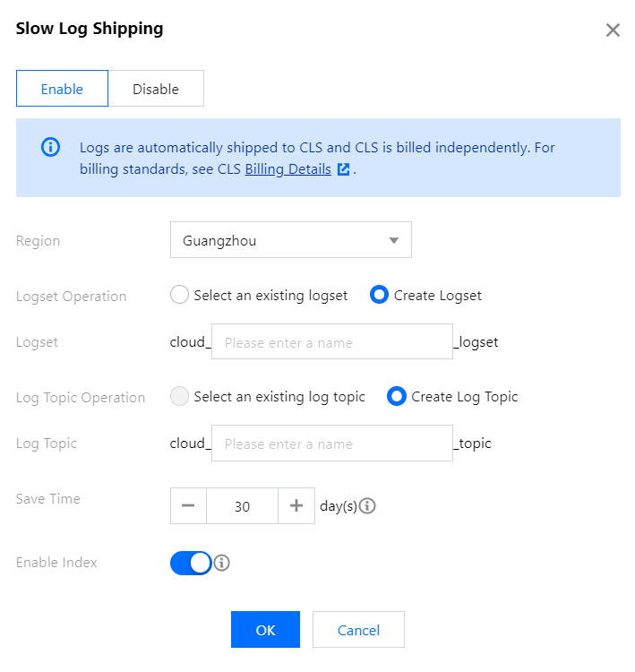Decrease Save Time with the minus button

pyautogui.click(x=188, y=505)
